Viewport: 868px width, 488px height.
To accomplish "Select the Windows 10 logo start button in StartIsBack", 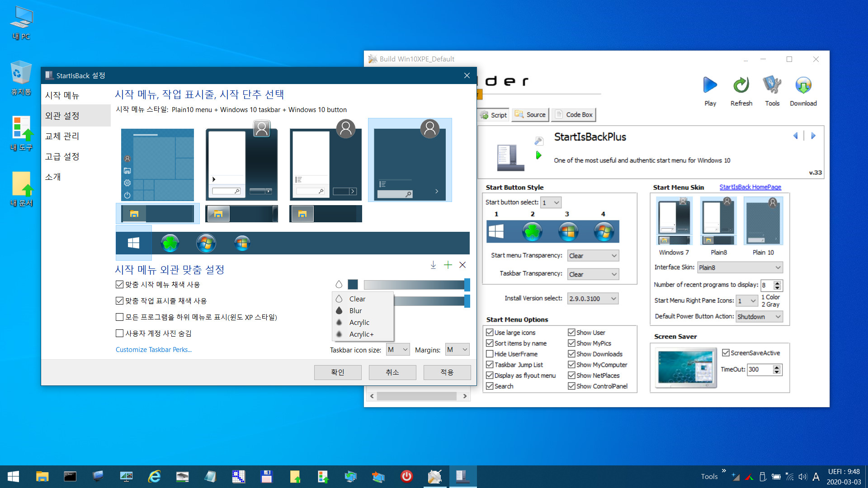I will 134,243.
